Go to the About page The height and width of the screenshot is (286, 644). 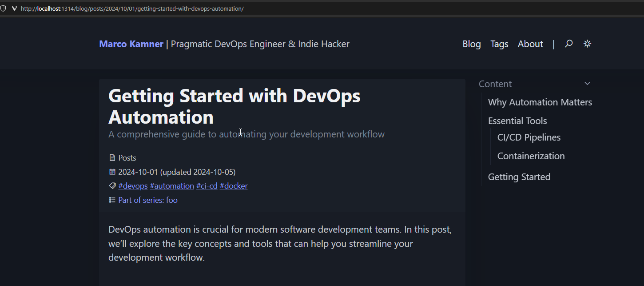click(530, 44)
